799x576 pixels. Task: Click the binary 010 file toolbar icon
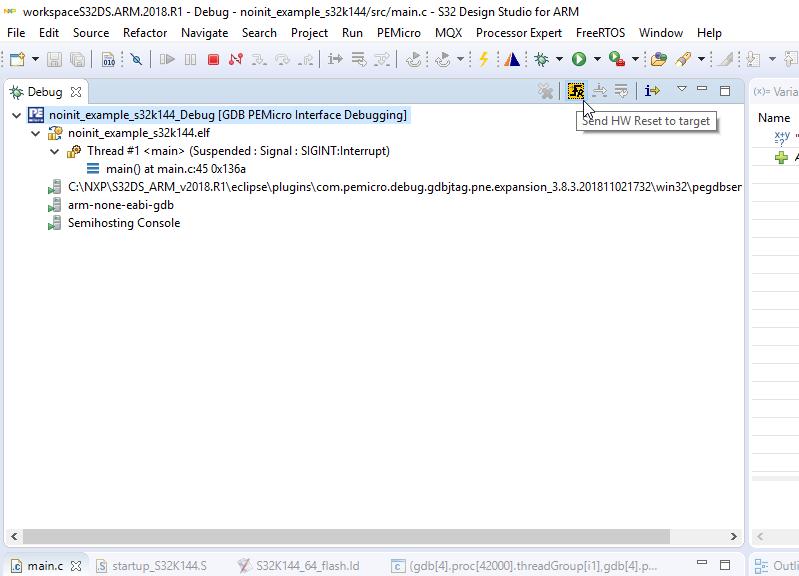pos(108,60)
